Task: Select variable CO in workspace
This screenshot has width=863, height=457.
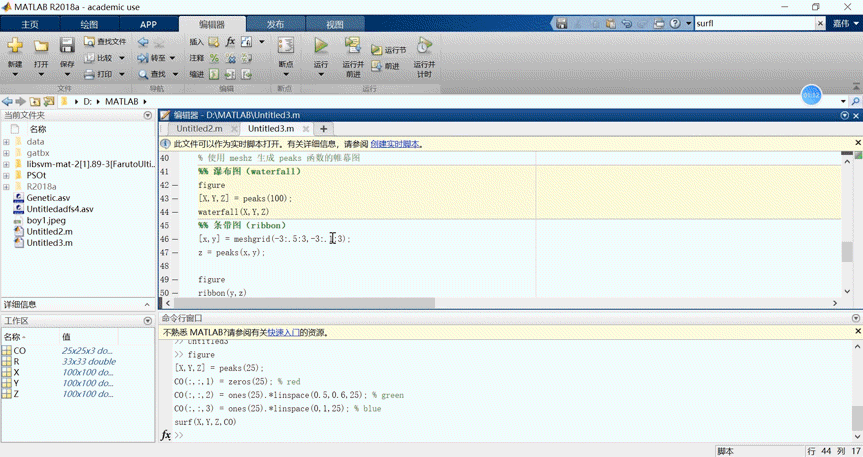Action: [x=20, y=350]
